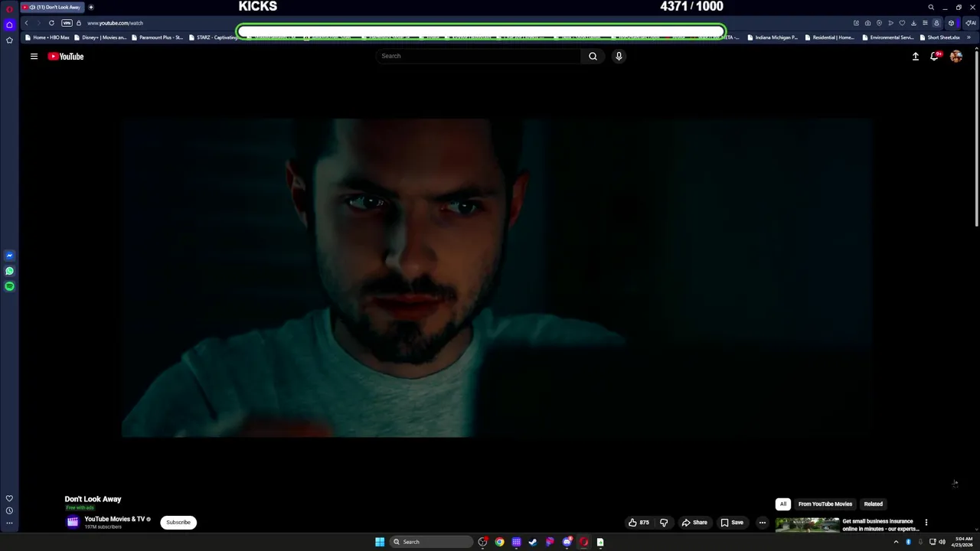Save the video to a playlist

[732, 523]
